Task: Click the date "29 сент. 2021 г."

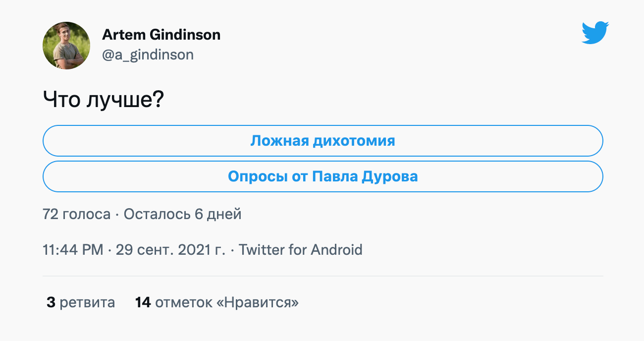Action: pyautogui.click(x=170, y=249)
